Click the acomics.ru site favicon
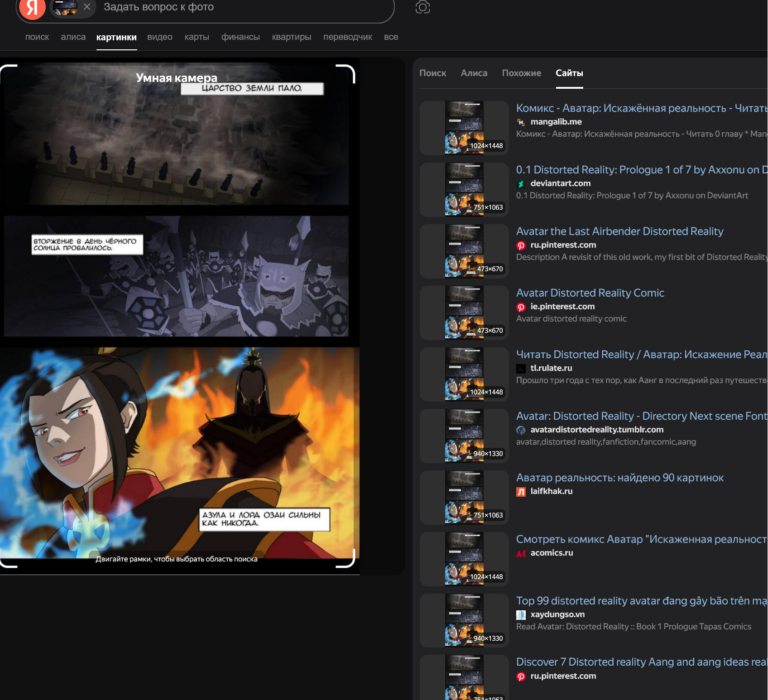The height and width of the screenshot is (700, 768). click(x=521, y=553)
